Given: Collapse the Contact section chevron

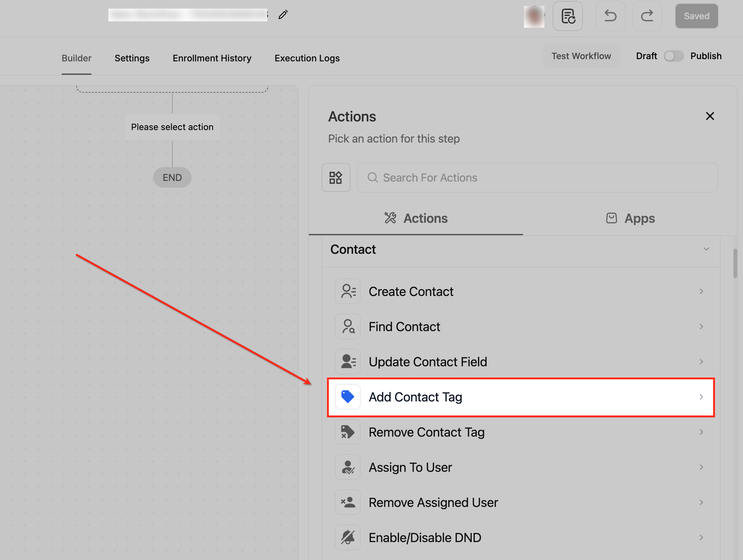Looking at the screenshot, I should (706, 249).
